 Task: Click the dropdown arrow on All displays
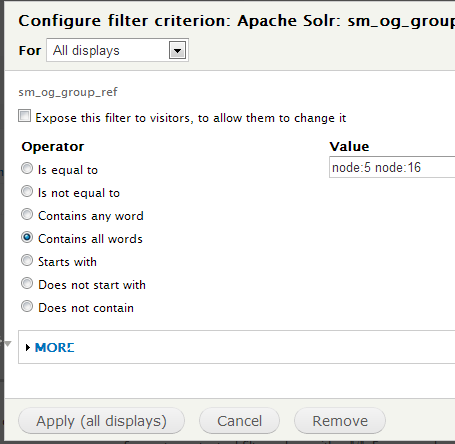[x=177, y=51]
